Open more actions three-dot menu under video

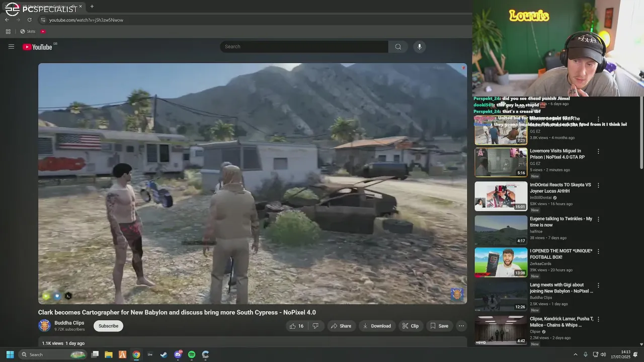(x=461, y=326)
